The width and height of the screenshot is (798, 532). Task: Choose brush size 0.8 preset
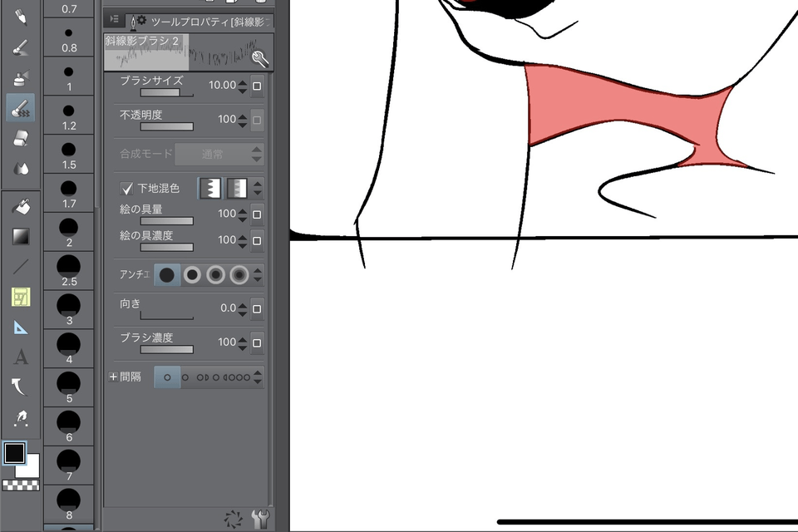point(69,37)
